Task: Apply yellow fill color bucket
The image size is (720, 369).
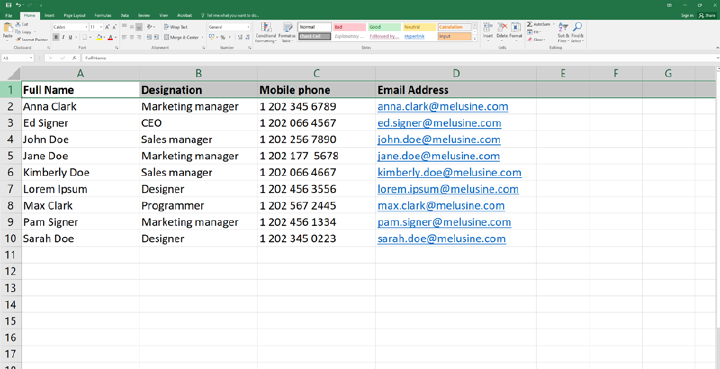Action: 99,37
